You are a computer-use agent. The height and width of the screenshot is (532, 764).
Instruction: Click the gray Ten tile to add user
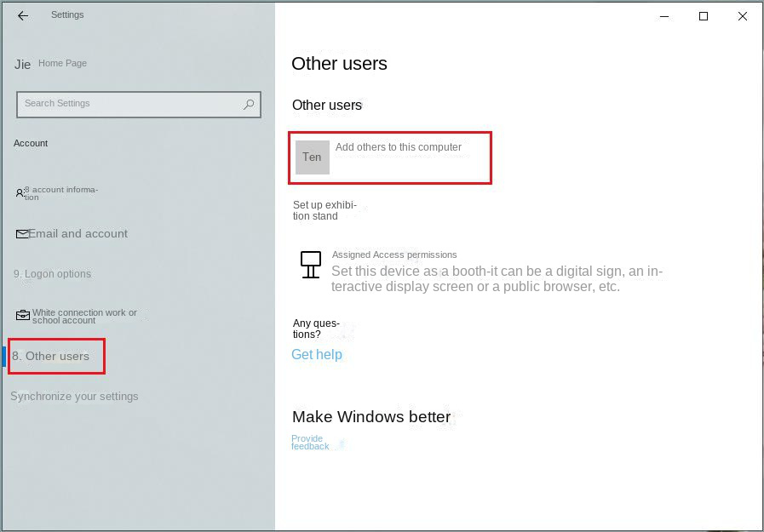click(x=312, y=157)
